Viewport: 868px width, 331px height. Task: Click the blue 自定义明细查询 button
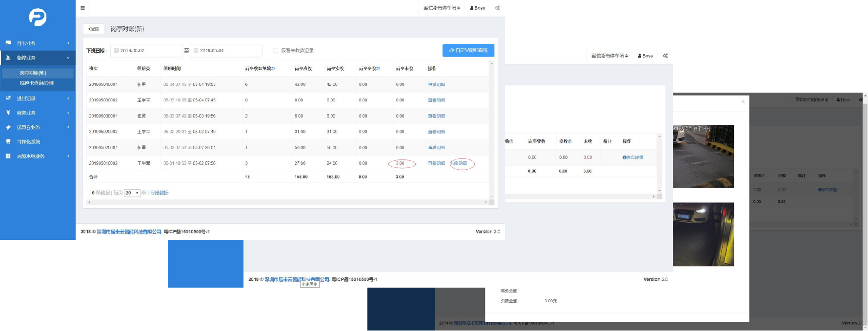[x=468, y=50]
